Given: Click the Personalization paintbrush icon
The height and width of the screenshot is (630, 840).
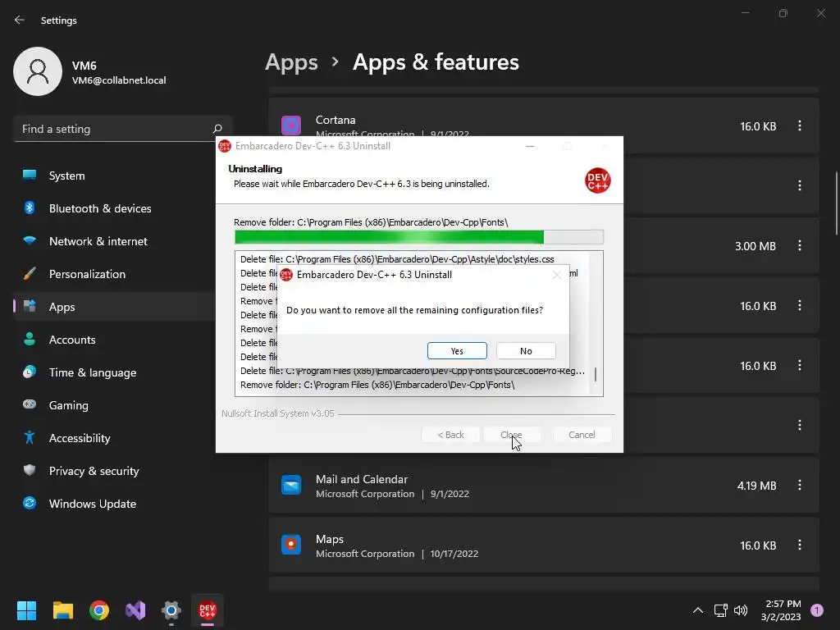Looking at the screenshot, I should (30, 273).
